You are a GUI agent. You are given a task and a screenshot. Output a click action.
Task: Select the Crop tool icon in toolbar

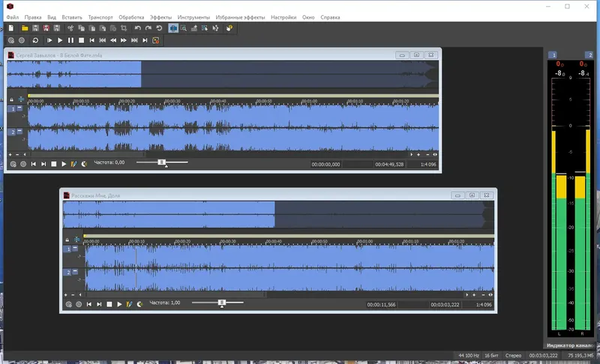click(124, 28)
